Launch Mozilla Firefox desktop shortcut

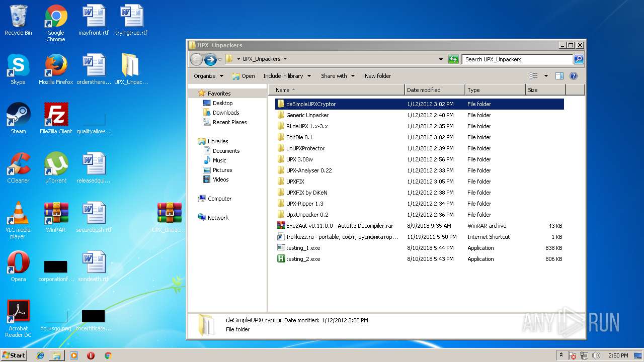point(56,69)
